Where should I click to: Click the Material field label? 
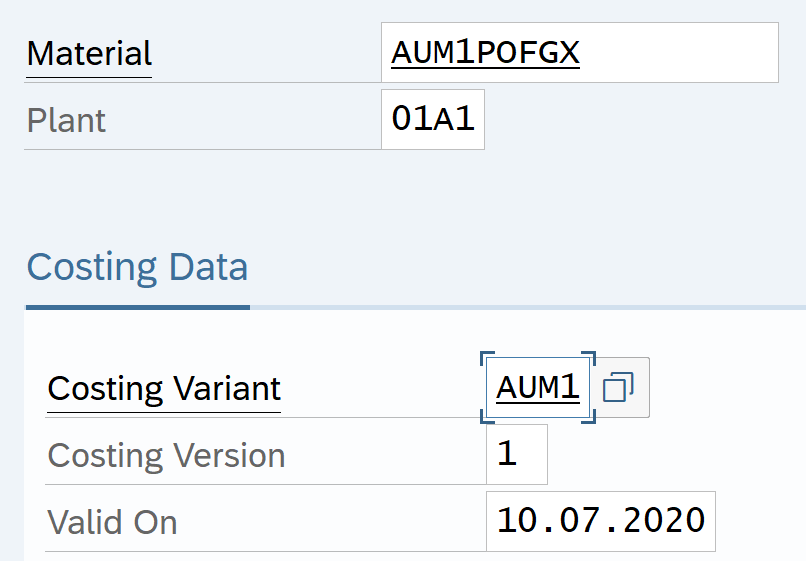[x=89, y=53]
